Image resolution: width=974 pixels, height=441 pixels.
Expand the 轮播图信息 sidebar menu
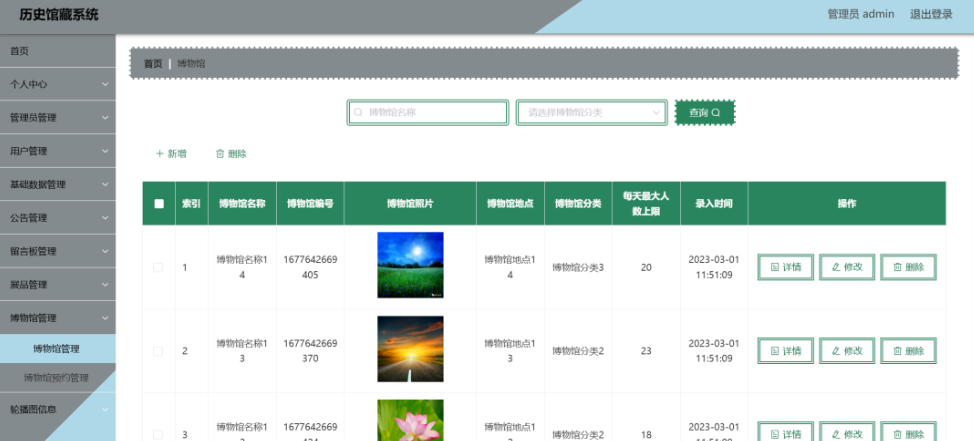[x=58, y=409]
